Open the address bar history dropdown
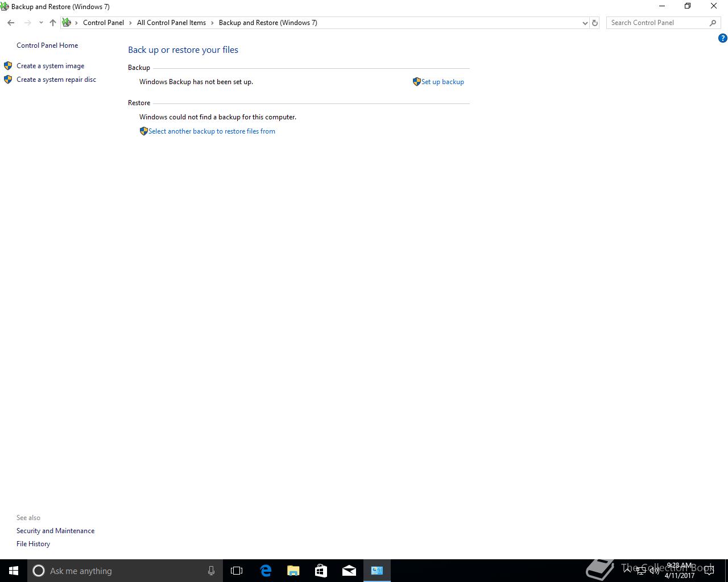 coord(585,23)
